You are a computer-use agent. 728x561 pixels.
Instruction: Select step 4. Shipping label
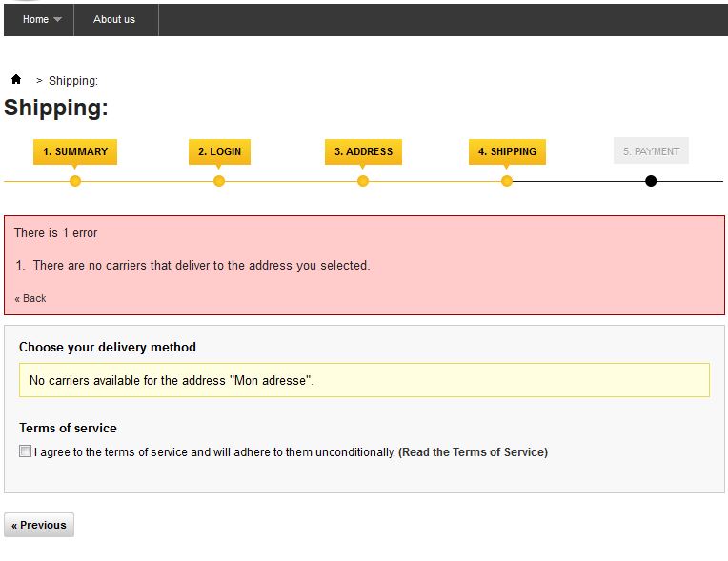pyautogui.click(x=508, y=151)
